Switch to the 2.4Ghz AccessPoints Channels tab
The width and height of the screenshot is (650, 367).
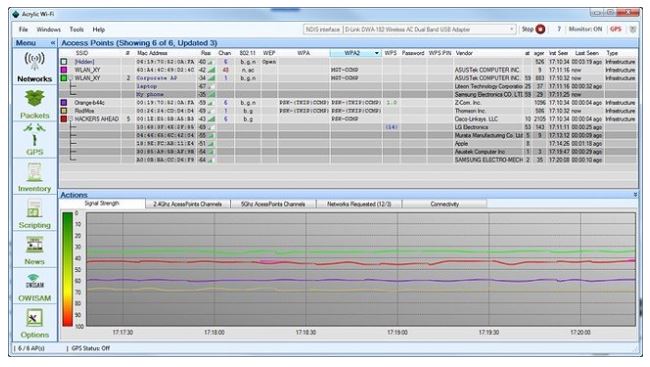(x=187, y=204)
